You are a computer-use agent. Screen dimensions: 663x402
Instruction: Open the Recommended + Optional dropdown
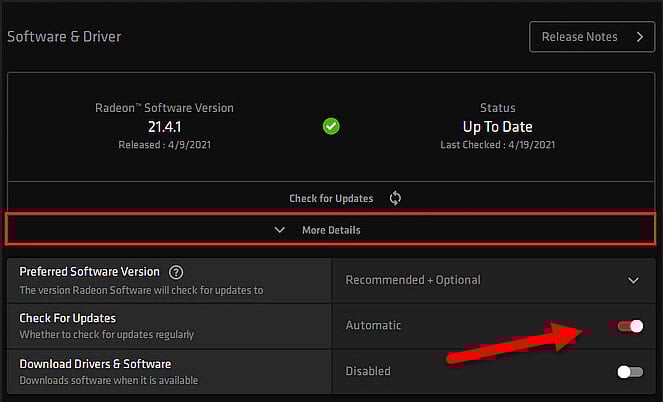click(492, 280)
